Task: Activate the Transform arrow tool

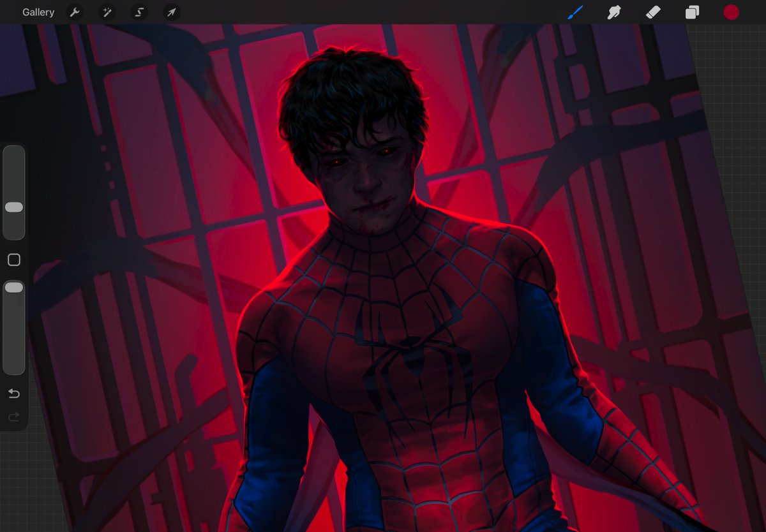Action: tap(172, 12)
